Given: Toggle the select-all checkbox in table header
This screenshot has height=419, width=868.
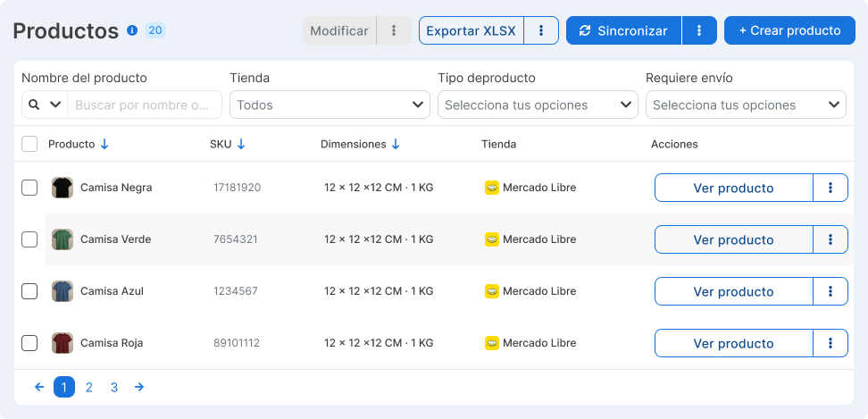Looking at the screenshot, I should pyautogui.click(x=29, y=144).
